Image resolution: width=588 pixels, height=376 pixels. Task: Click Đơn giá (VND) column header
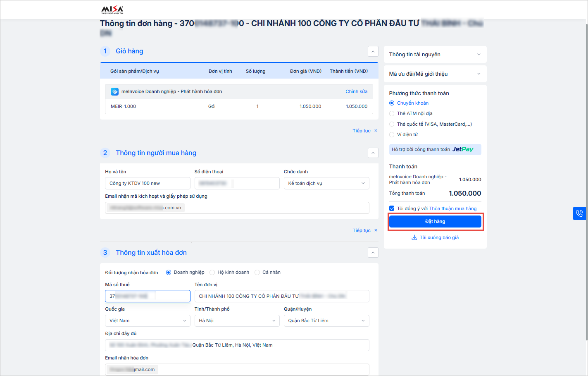tap(306, 71)
